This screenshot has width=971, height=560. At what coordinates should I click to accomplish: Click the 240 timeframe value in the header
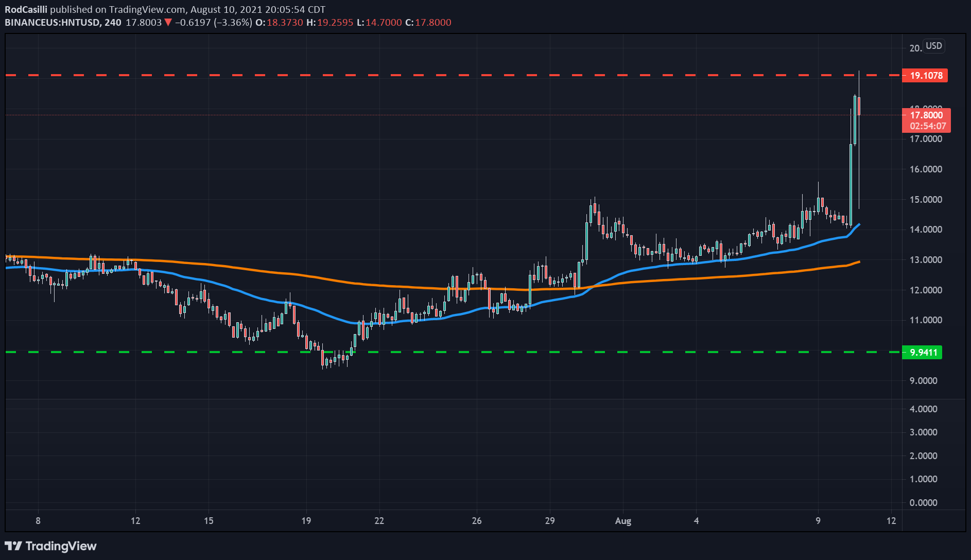[x=113, y=23]
